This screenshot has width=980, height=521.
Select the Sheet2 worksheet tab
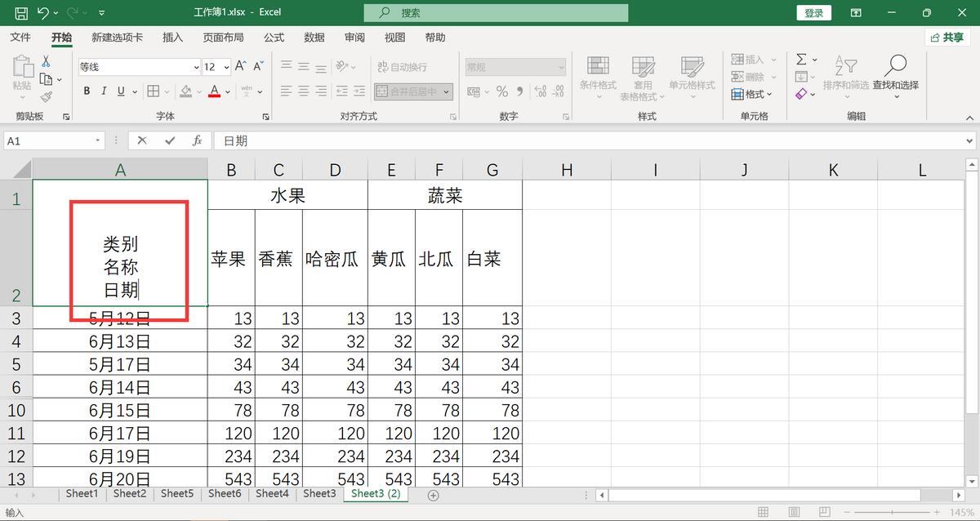click(129, 493)
